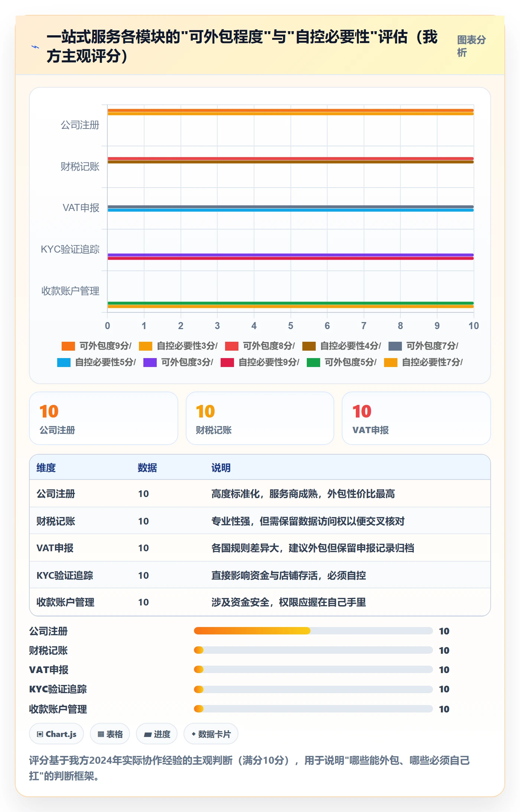520x812 pixels.
Task: Click the 公司注册 progress bar
Action: tap(313, 631)
